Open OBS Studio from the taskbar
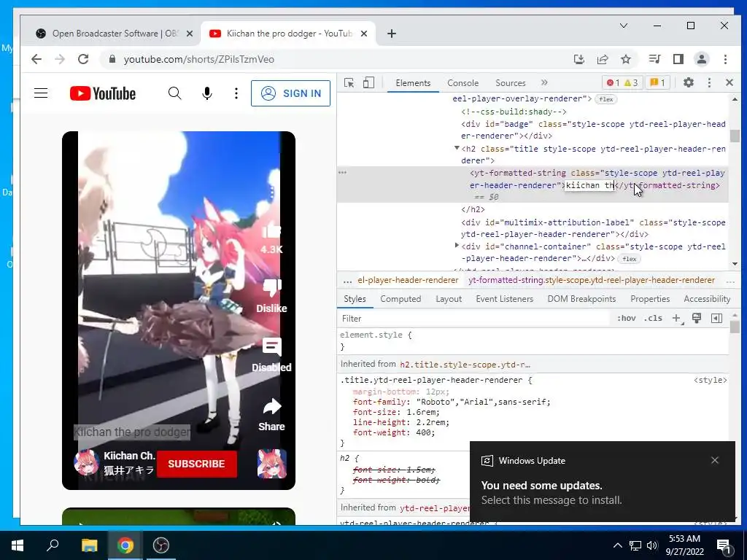747x560 pixels. tap(161, 545)
